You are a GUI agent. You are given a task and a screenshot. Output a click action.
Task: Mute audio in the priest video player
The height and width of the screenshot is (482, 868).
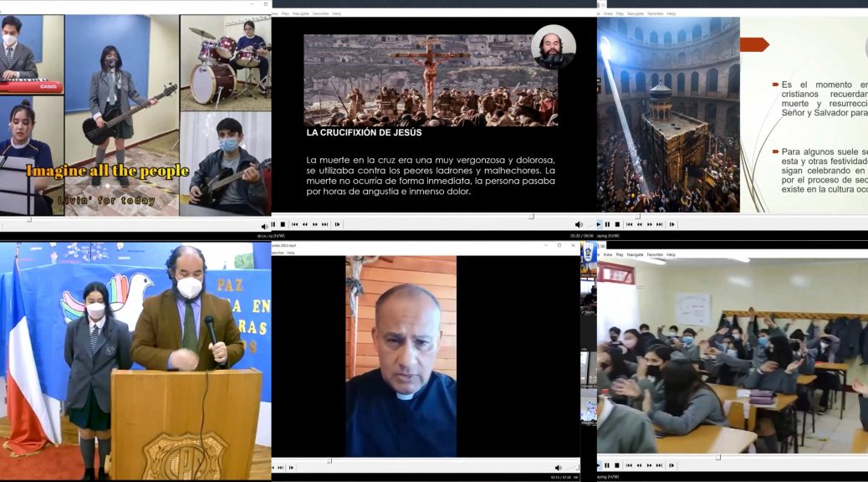pos(558,467)
